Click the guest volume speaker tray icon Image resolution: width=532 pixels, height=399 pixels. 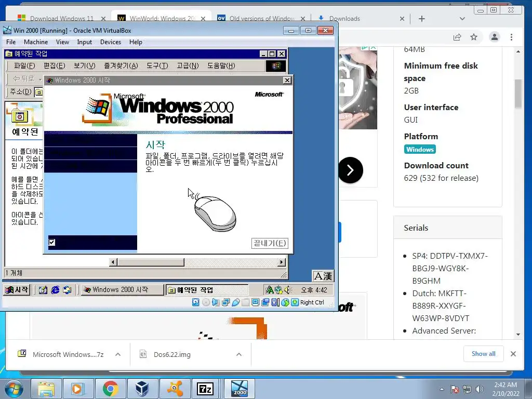(288, 290)
